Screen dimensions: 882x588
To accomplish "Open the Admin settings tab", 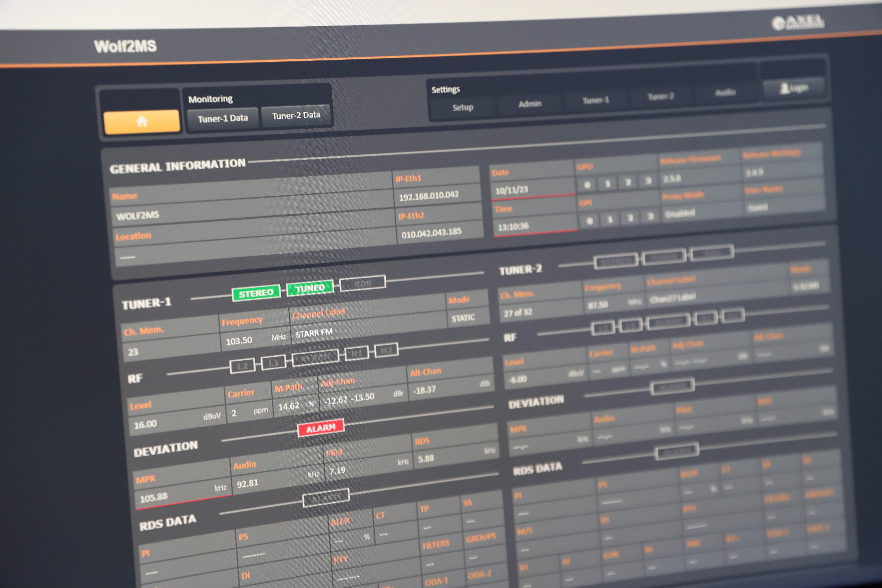I will tap(530, 103).
